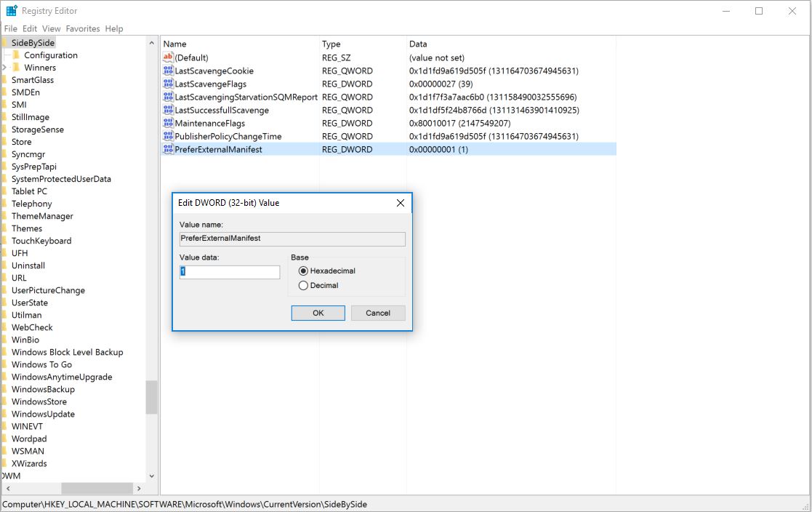
Task: Select the WSMAN key
Action: click(x=28, y=451)
